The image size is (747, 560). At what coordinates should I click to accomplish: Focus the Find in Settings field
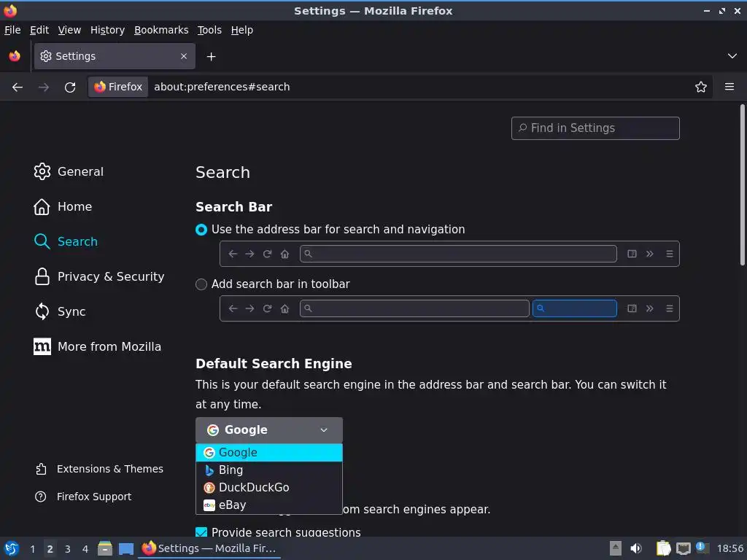click(595, 128)
